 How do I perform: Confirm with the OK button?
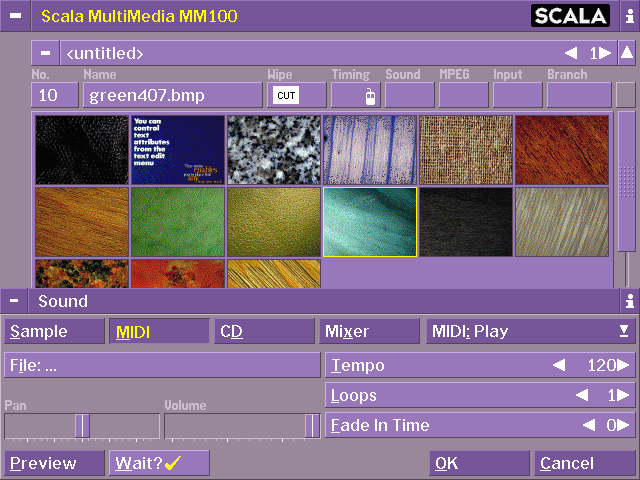(x=479, y=463)
